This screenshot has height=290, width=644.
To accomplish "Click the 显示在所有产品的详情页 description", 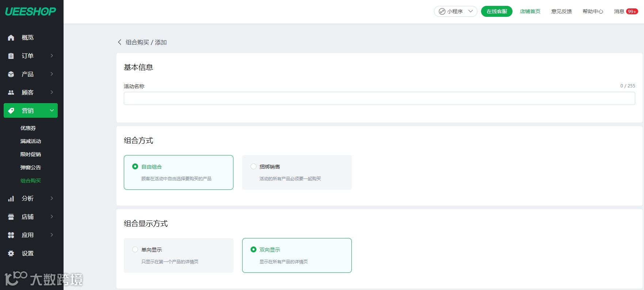I will [x=283, y=261].
